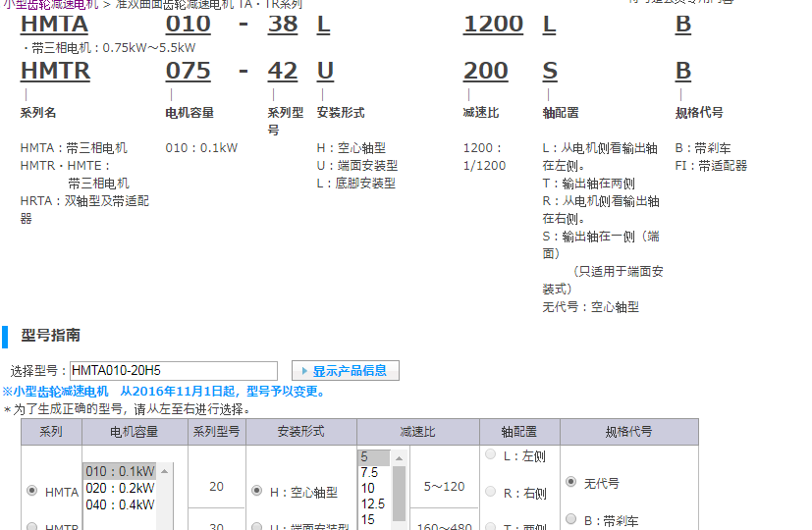This screenshot has height=530, width=812.
Task: Choose the L：左侧 shaft configuration option
Action: click(491, 454)
